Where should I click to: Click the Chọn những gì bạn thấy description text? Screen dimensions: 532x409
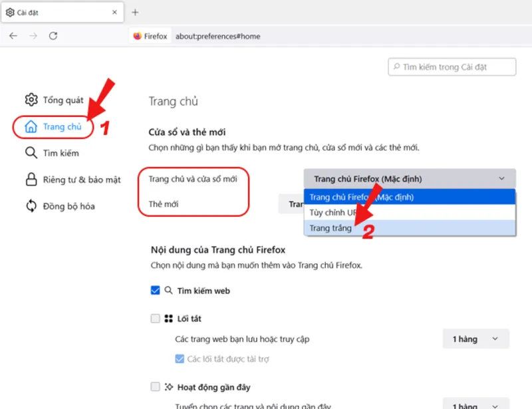coord(284,148)
